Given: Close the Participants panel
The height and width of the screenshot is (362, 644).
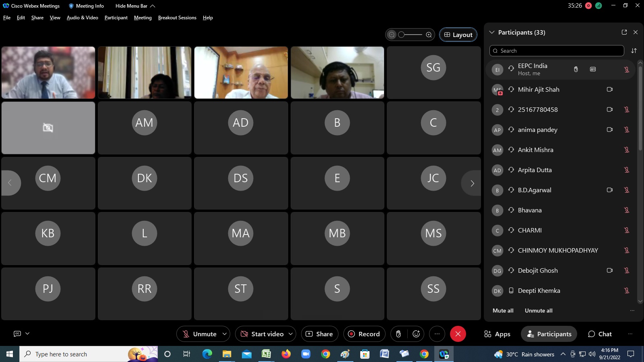Looking at the screenshot, I should coord(636,32).
